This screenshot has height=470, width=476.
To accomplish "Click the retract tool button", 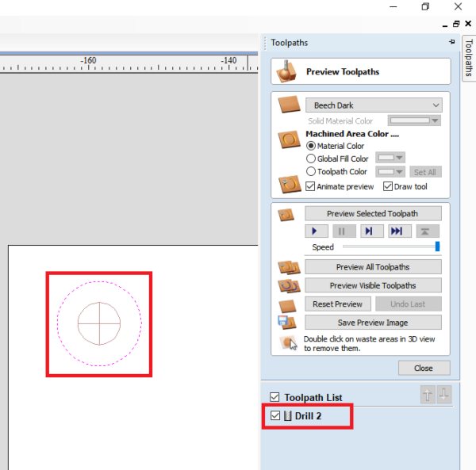I will point(428,231).
